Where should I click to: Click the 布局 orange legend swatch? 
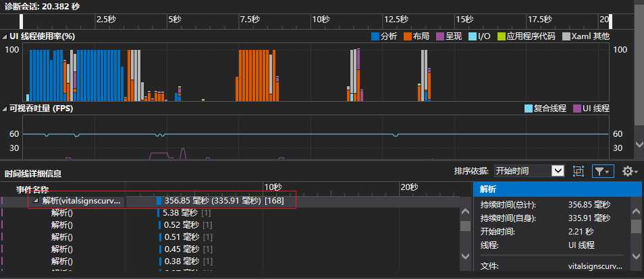pos(408,36)
